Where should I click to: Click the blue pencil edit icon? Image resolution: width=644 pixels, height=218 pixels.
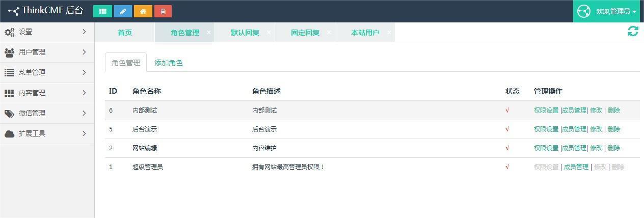(x=123, y=11)
